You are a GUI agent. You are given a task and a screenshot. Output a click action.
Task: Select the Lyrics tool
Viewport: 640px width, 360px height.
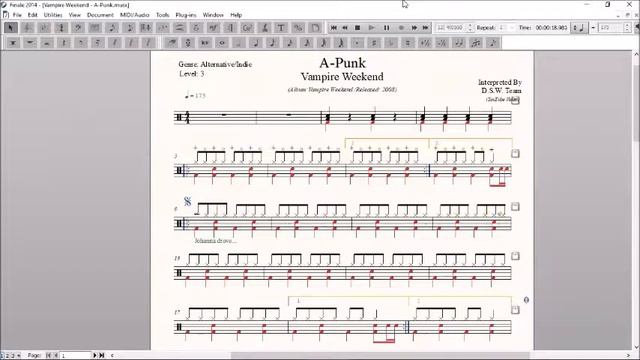(x=264, y=28)
